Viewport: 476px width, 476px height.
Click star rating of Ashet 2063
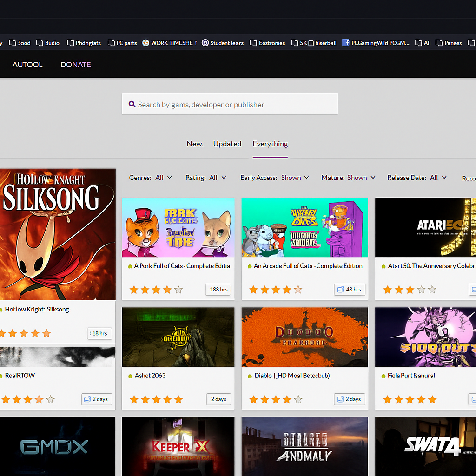[x=156, y=399]
